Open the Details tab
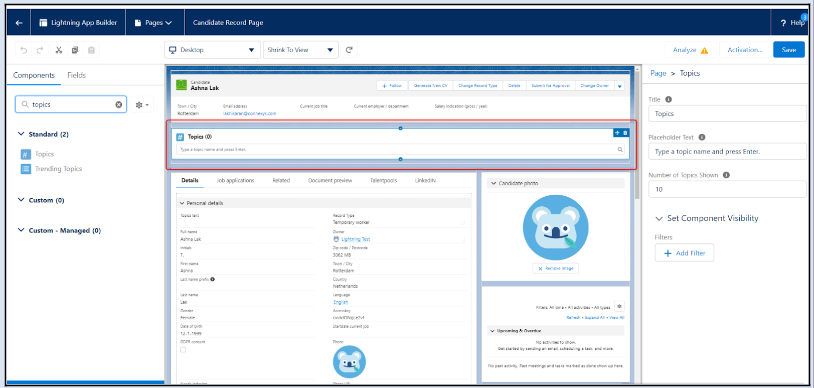 point(189,180)
